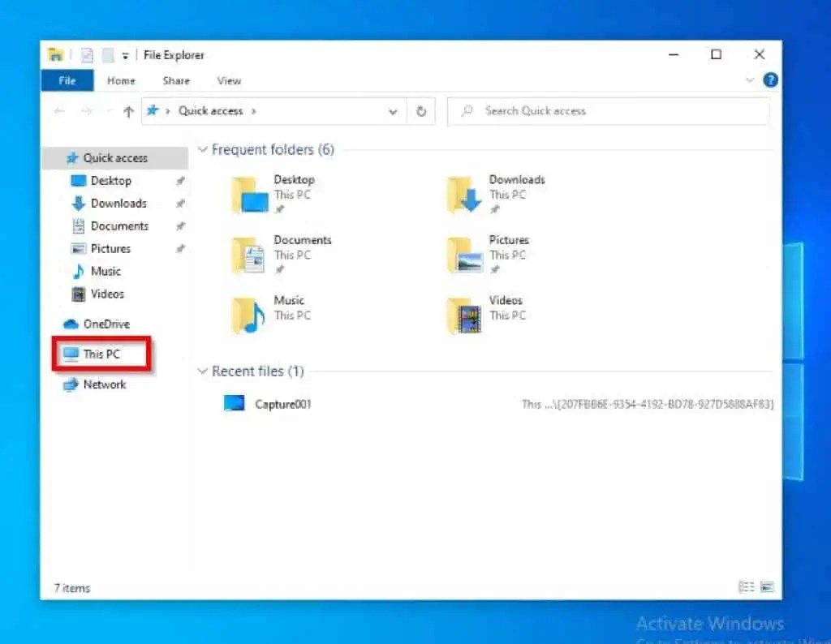Viewport: 831px width, 644px height.
Task: Switch to the View ribbon tab
Action: tap(228, 80)
